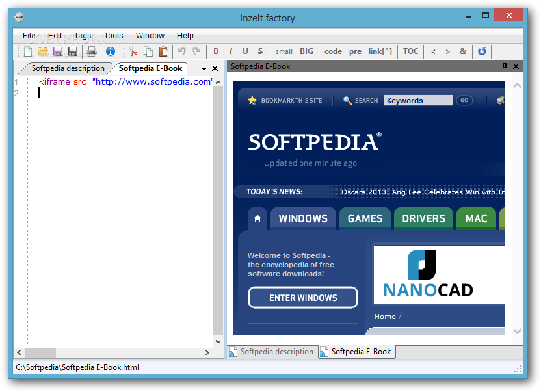Create a new file with the blank page icon
The width and height of the screenshot is (541, 392).
pos(27,51)
